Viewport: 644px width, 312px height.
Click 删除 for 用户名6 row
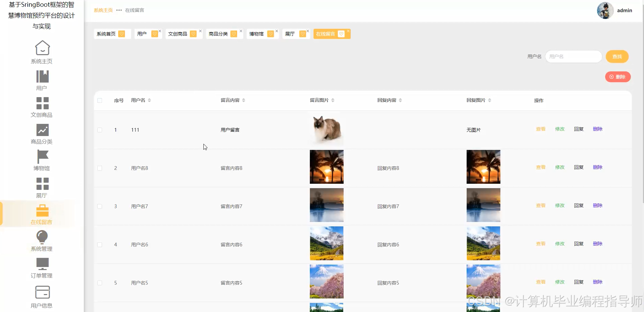[x=598, y=244]
